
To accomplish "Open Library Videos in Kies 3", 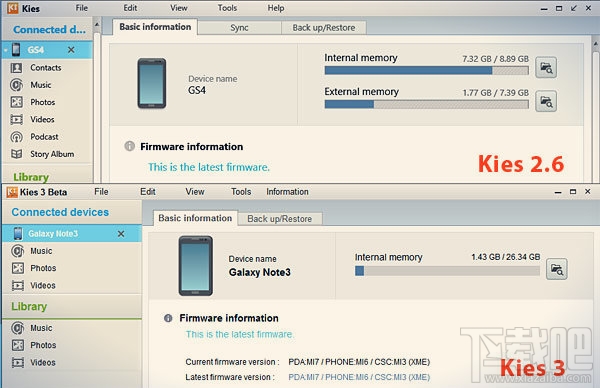I will pyautogui.click(x=43, y=362).
